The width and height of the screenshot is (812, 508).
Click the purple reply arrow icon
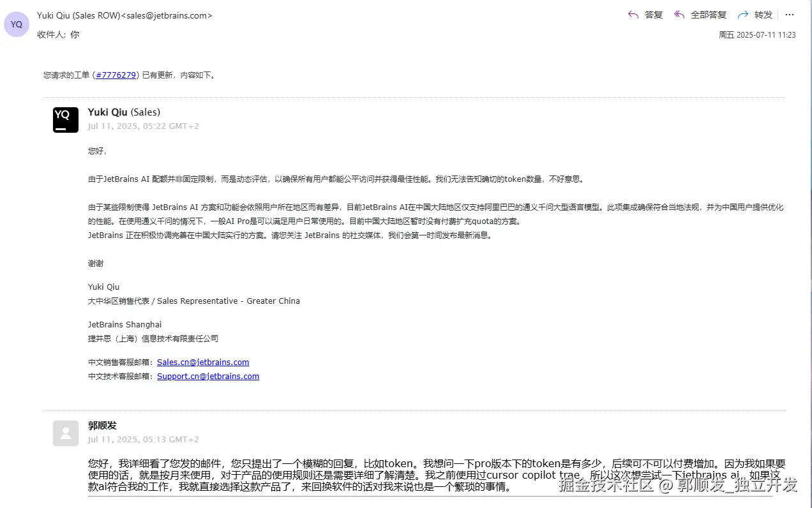click(632, 15)
